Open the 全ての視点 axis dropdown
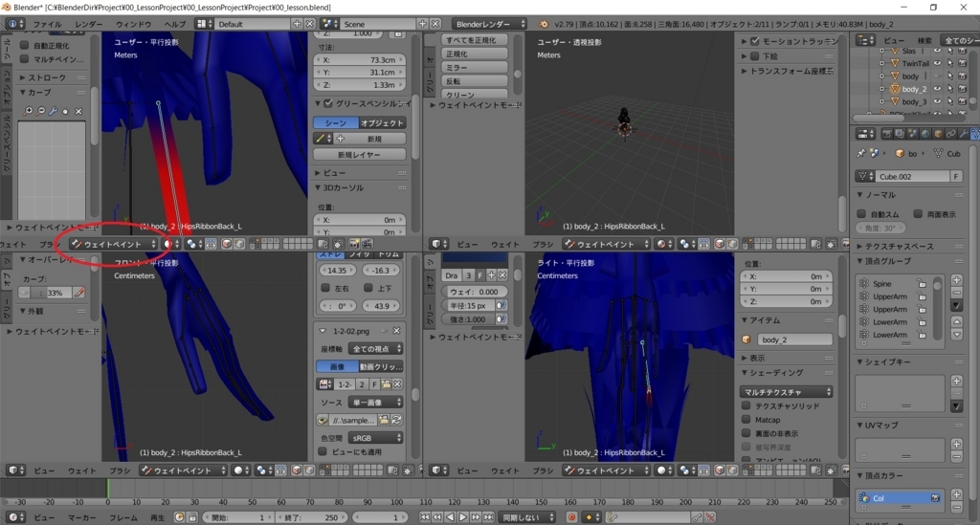The width and height of the screenshot is (980, 525). tap(375, 349)
